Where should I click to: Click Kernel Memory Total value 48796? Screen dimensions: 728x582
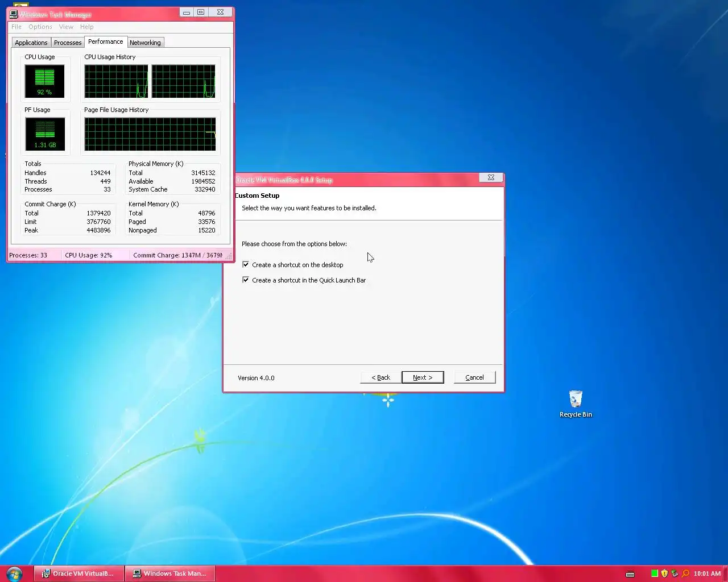pos(206,213)
